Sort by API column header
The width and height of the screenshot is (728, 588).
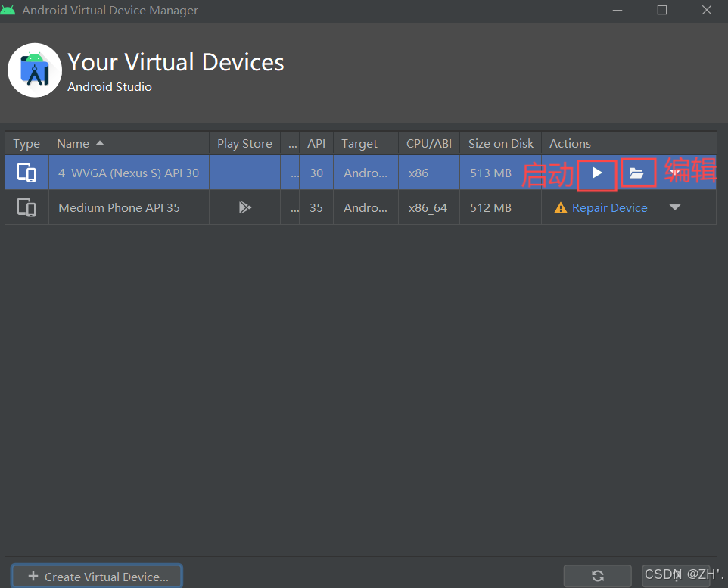pos(316,144)
